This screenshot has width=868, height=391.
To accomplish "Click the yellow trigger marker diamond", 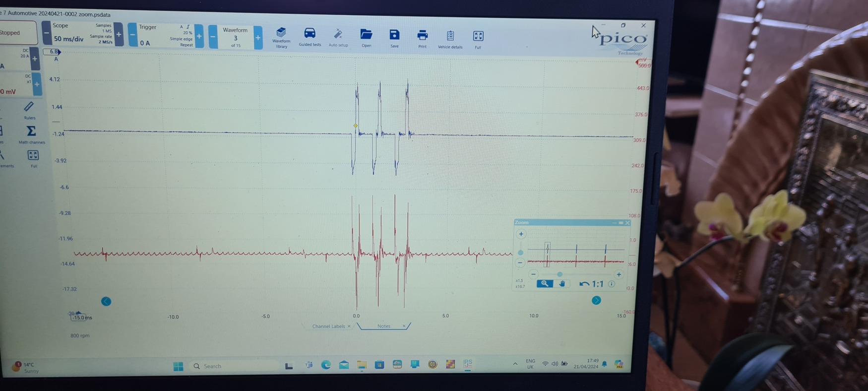I will coord(356,126).
